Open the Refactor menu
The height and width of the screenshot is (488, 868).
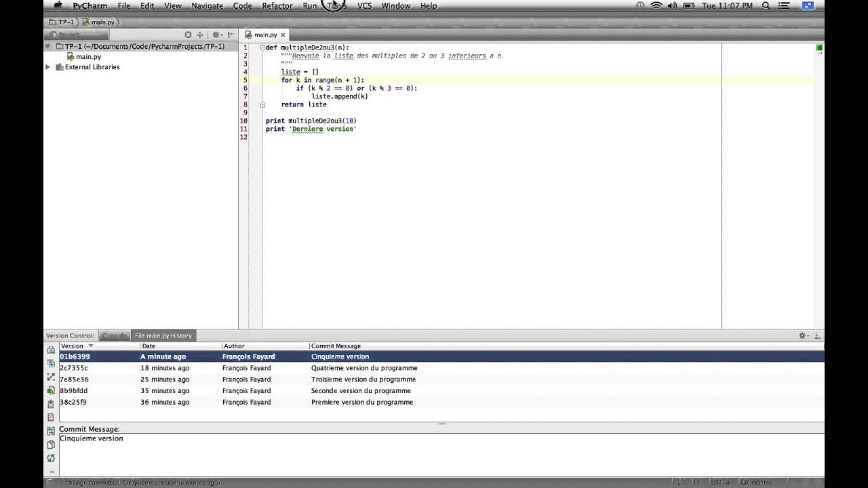pos(277,5)
